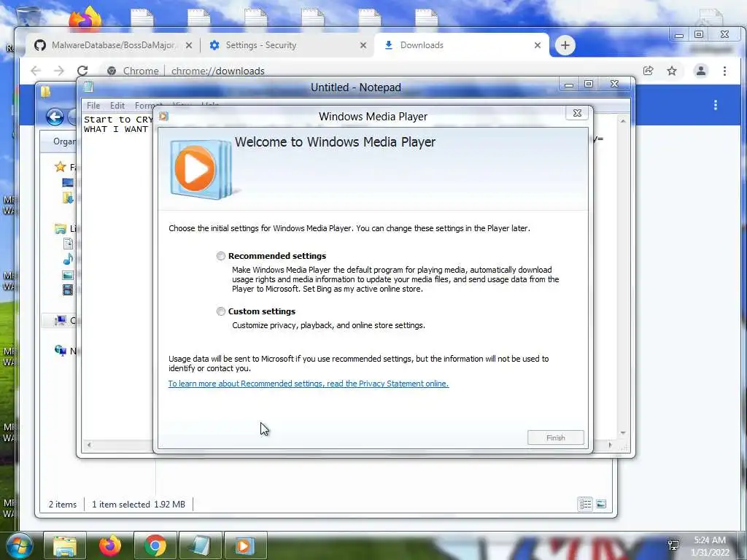Close the Windows Media Player dialog
The height and width of the screenshot is (560, 747).
click(x=577, y=113)
